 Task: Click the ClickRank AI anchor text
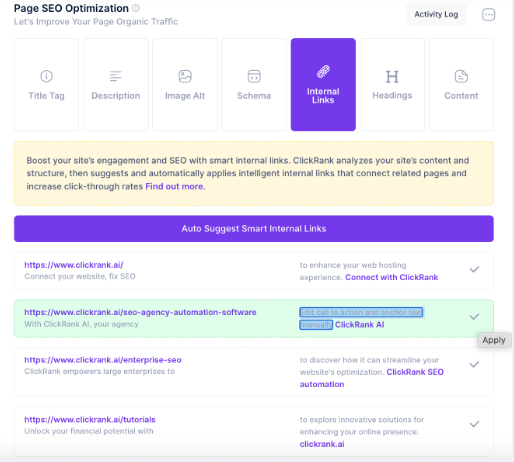[359, 325]
